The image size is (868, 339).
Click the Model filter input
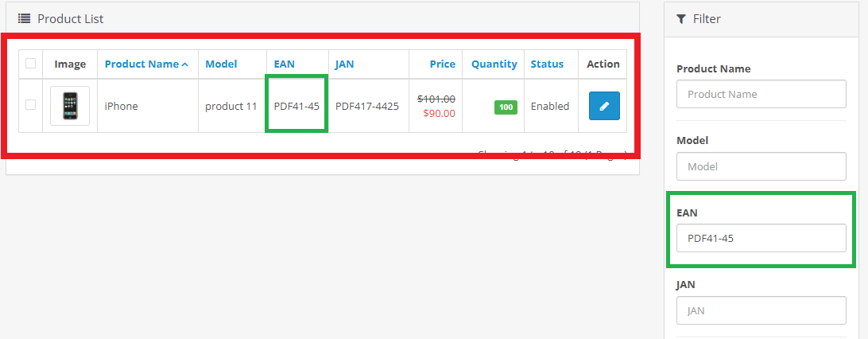[761, 166]
